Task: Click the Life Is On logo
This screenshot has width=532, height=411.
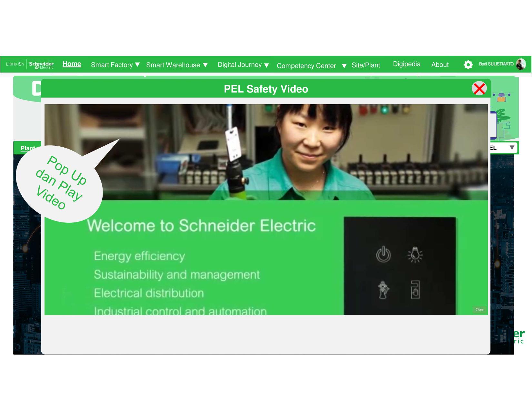Action: click(15, 64)
